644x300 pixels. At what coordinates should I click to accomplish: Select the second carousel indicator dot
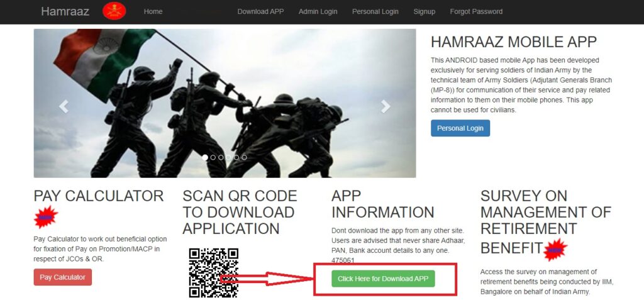(x=213, y=157)
